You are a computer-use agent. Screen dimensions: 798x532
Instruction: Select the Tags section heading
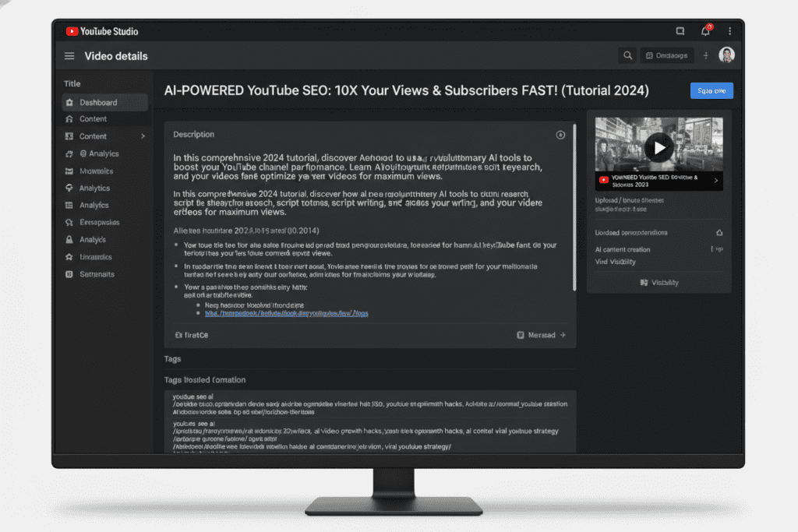(172, 358)
